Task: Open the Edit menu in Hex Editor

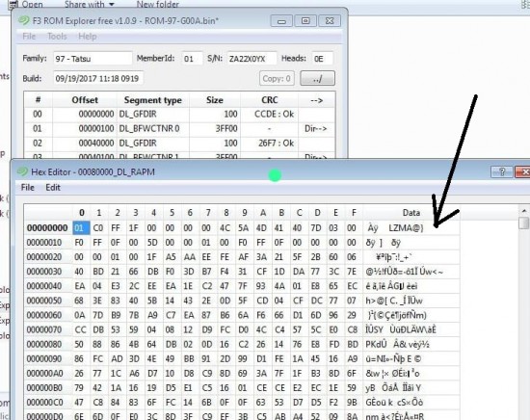Action: tap(53, 188)
